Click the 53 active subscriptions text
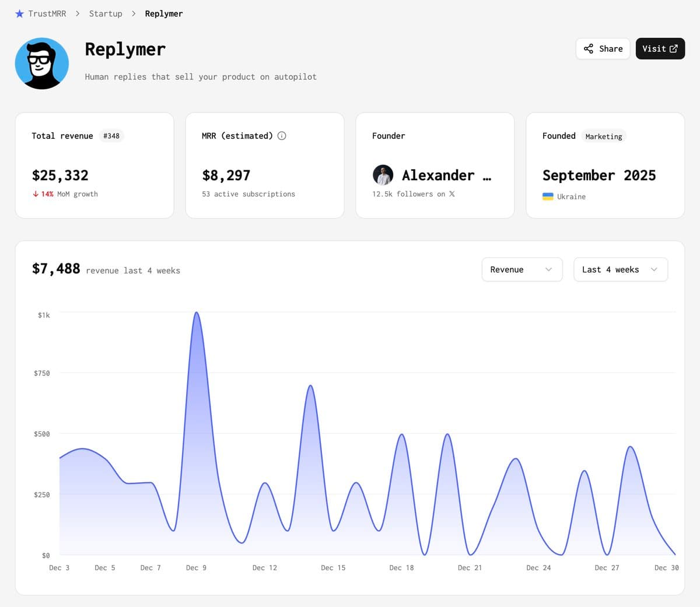Image resolution: width=700 pixels, height=607 pixels. (249, 194)
